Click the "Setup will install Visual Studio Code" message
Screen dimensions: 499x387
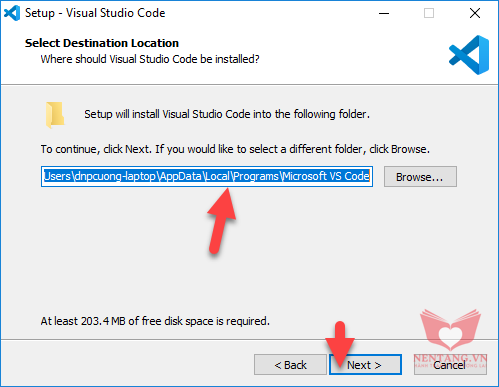227,114
